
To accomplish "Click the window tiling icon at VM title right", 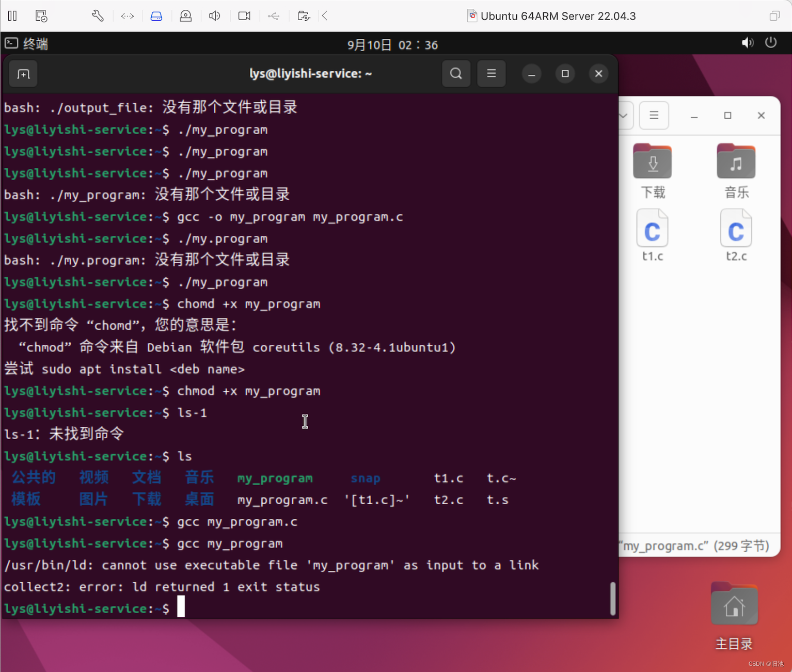I will click(x=774, y=16).
